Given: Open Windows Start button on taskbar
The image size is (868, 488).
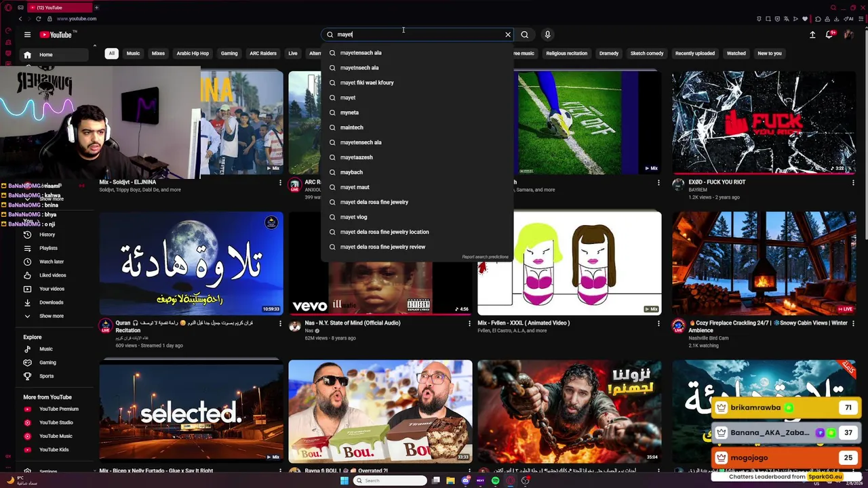Looking at the screenshot, I should (344, 481).
